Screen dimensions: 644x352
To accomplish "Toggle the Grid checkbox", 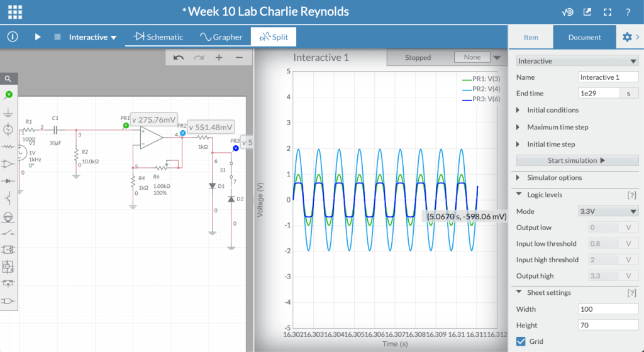I will click(x=521, y=341).
